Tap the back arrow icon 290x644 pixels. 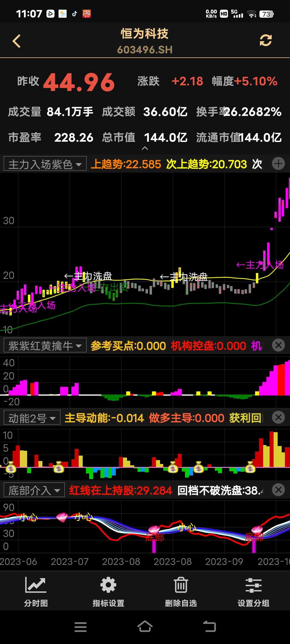[x=17, y=41]
